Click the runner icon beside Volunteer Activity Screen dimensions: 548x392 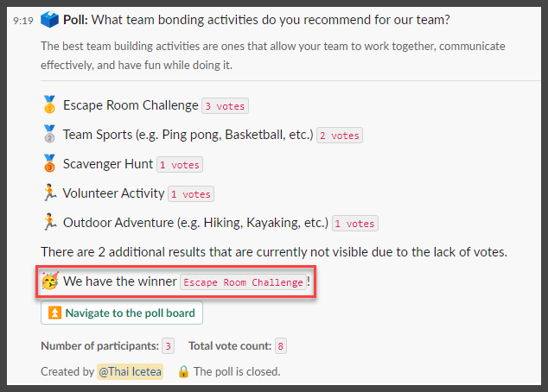49,193
